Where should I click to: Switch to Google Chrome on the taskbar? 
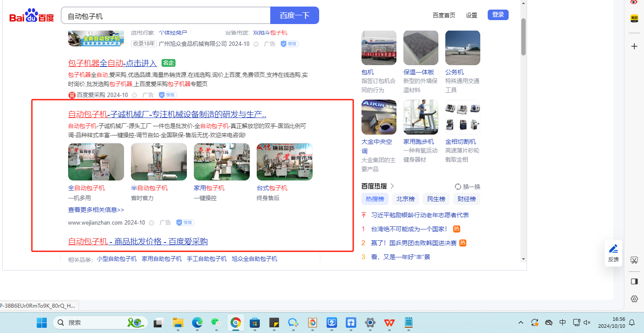point(236,323)
